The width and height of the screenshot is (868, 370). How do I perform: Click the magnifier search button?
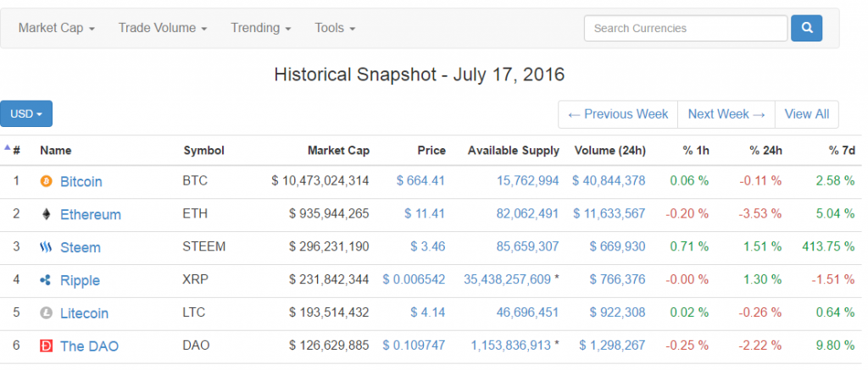coord(807,28)
